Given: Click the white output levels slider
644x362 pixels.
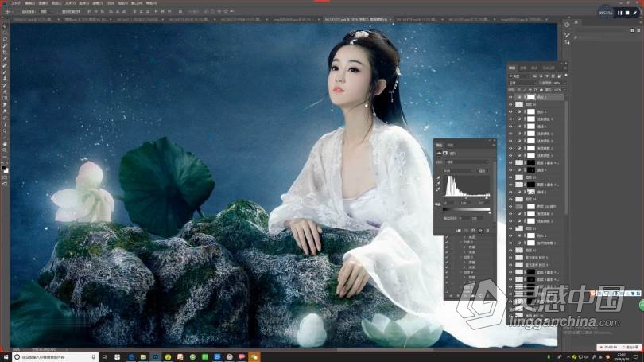Looking at the screenshot, I should pyautogui.click(x=490, y=213).
